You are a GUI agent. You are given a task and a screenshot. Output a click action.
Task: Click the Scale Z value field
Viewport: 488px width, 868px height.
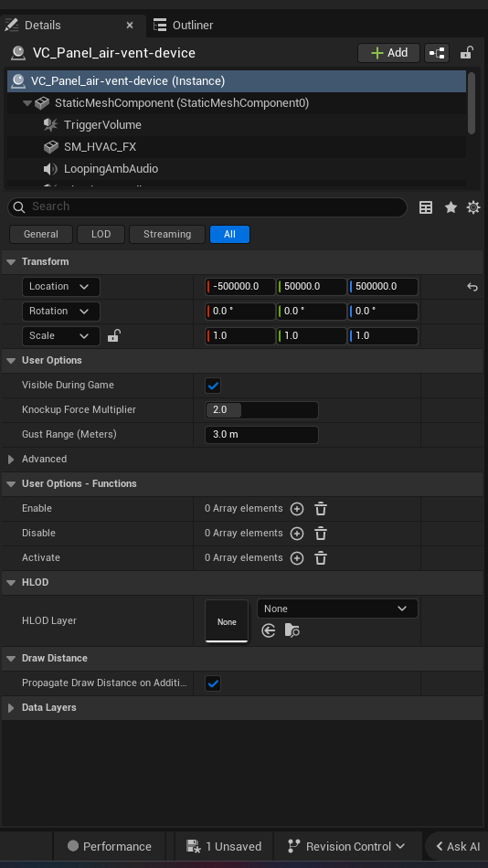383,336
